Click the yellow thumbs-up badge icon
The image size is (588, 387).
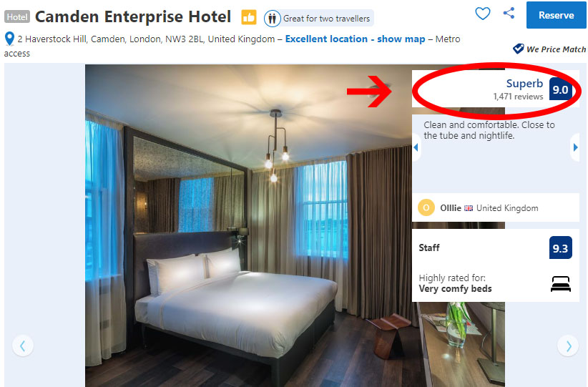pyautogui.click(x=249, y=17)
